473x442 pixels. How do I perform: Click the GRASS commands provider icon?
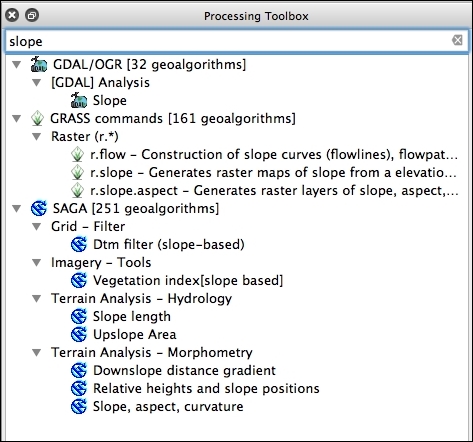pos(37,118)
